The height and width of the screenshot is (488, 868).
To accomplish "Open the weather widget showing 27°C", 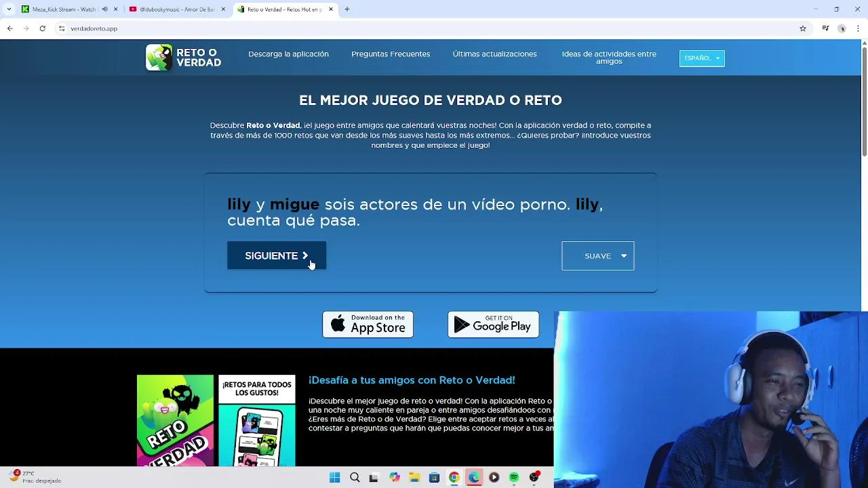I will pos(35,477).
